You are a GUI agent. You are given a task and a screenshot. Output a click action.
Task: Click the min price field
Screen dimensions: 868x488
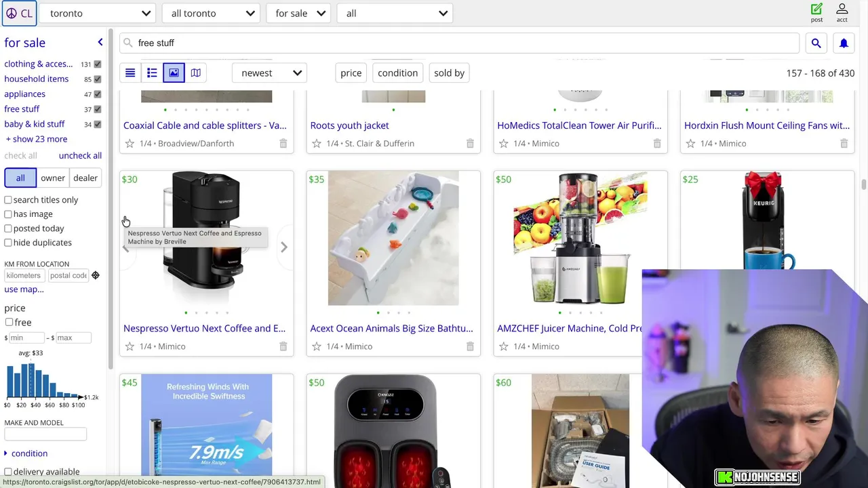point(26,338)
